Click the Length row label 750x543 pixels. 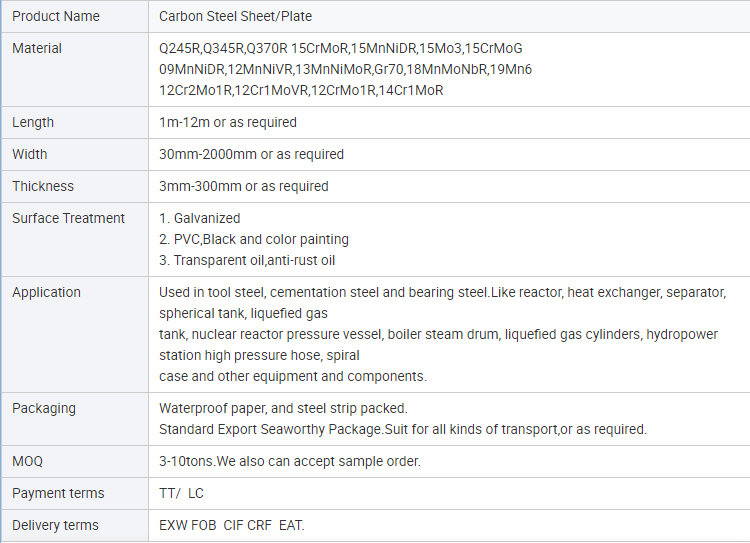[x=33, y=122]
